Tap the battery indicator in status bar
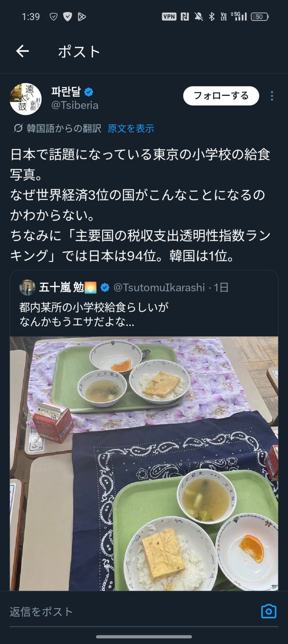 coord(260,17)
